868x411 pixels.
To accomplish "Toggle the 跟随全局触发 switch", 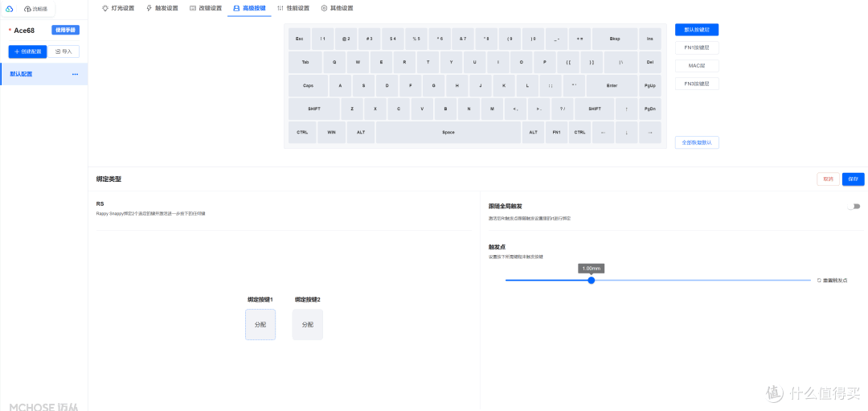I will pos(854,206).
